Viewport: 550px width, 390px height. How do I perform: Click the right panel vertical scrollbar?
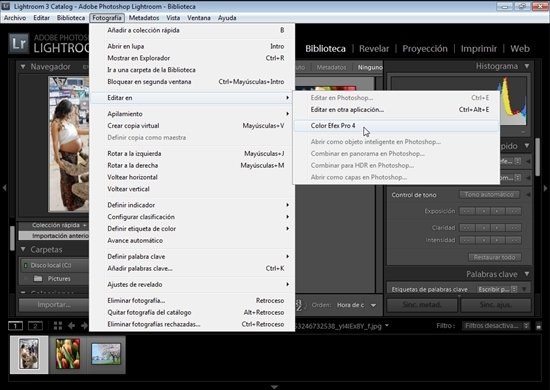537,157
